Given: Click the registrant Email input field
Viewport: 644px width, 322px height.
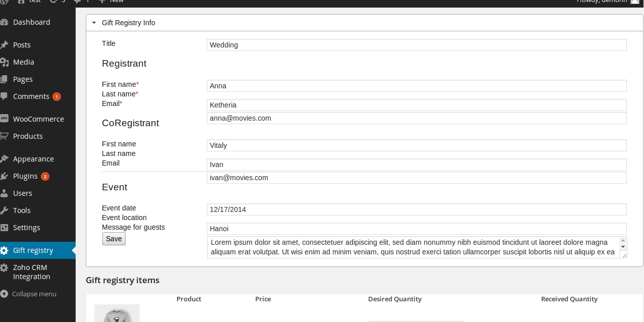Looking at the screenshot, I should coord(416,118).
